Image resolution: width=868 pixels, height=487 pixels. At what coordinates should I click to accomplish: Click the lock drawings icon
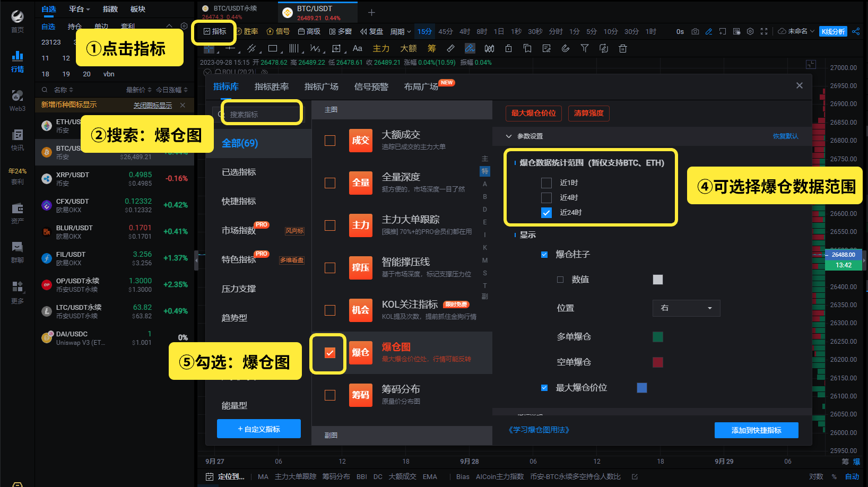point(508,48)
